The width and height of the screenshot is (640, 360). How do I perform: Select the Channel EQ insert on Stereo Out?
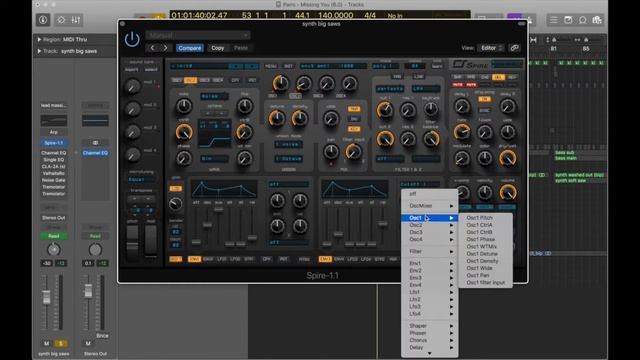(x=95, y=153)
